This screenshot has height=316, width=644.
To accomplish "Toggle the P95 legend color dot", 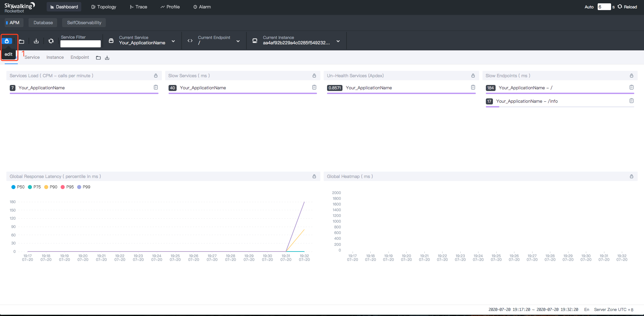I will [x=63, y=187].
